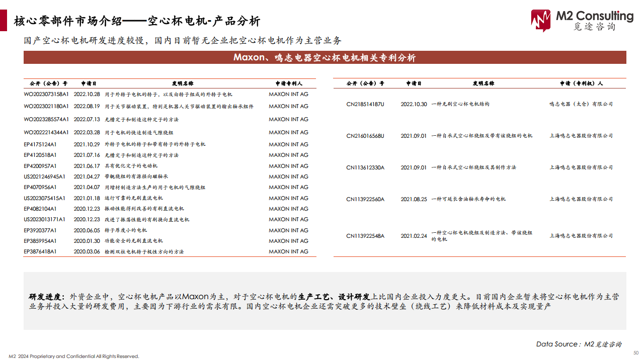Click the application date 2020.03.06
This screenshot has height=362, width=644.
[87, 251]
